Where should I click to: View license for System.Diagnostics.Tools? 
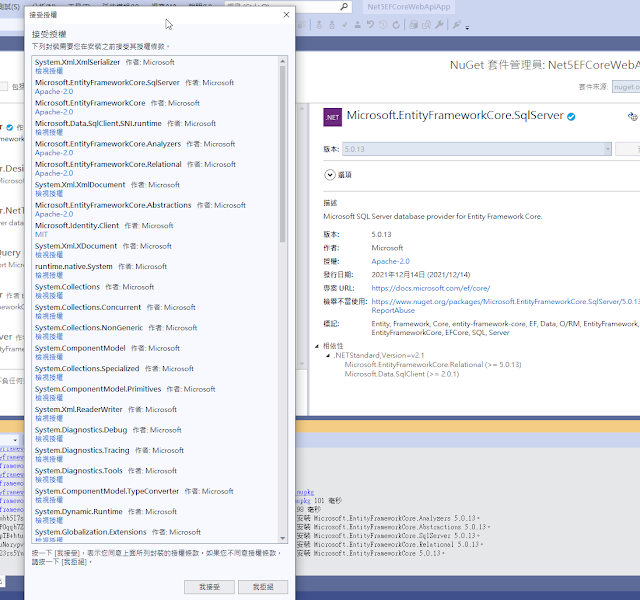click(x=49, y=479)
